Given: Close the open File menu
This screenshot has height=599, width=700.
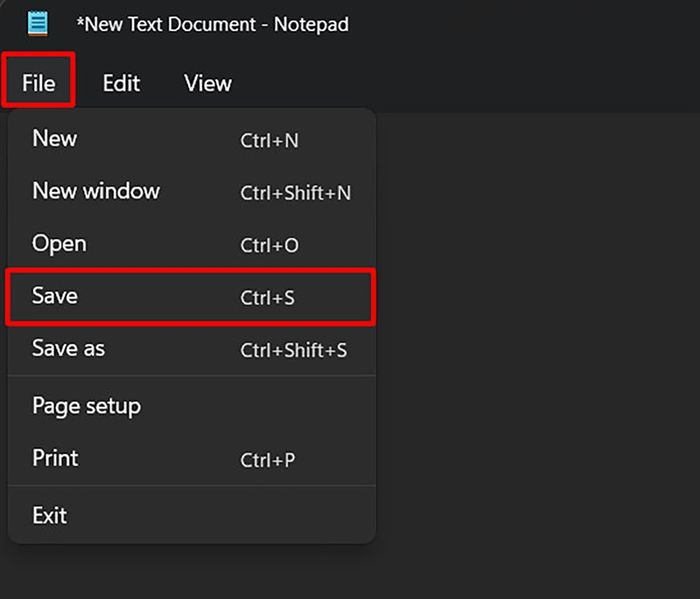Looking at the screenshot, I should coord(38,83).
